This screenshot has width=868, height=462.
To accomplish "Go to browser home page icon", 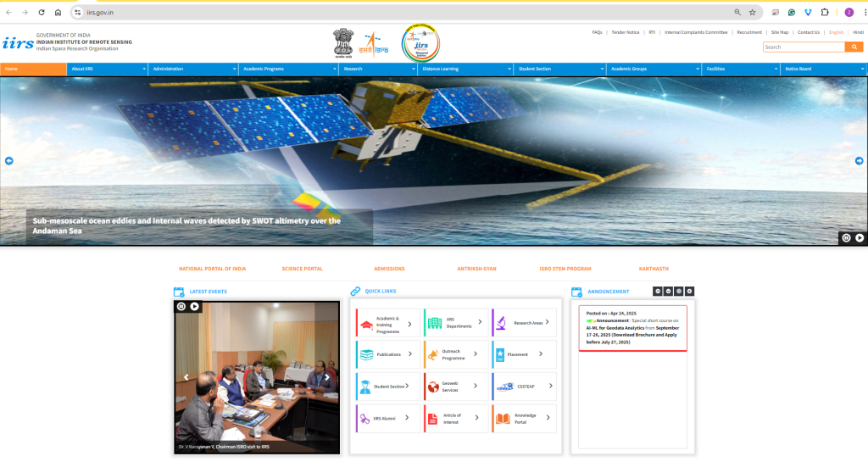I will (58, 12).
